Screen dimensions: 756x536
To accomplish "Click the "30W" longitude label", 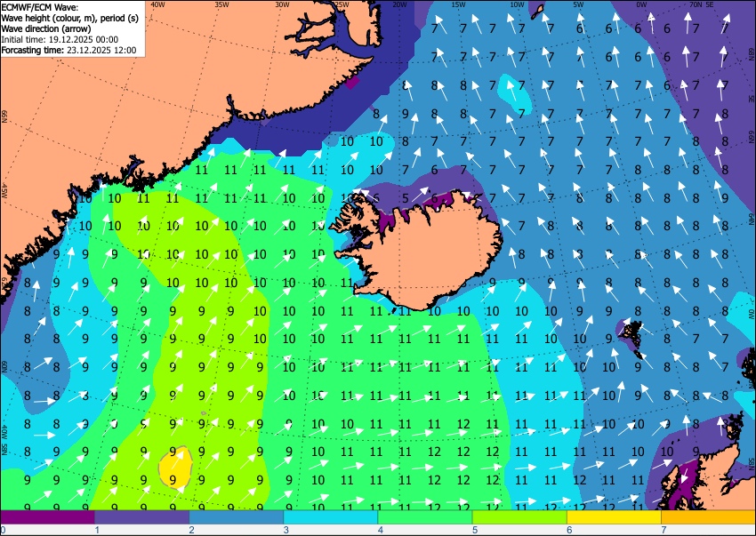I will pos(282,4).
